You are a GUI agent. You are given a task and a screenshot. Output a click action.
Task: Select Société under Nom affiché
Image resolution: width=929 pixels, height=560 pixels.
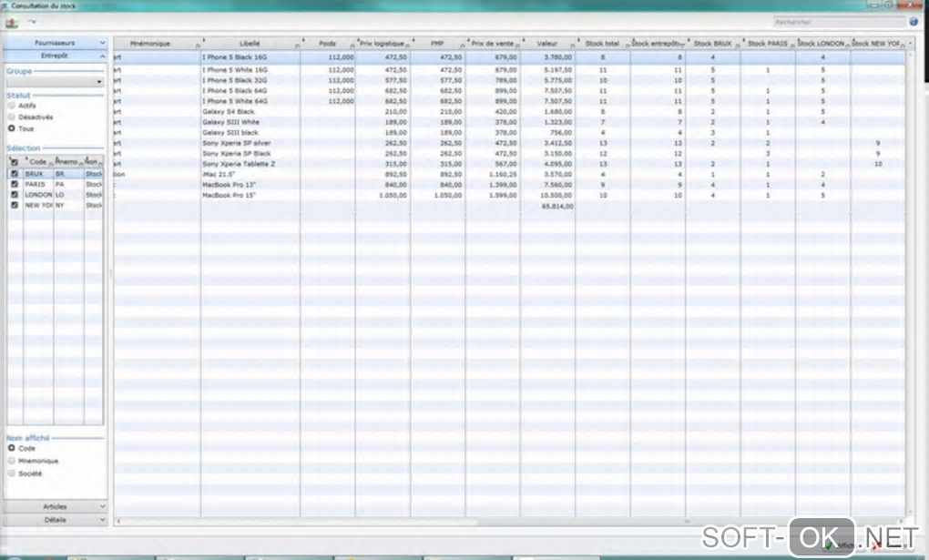tap(11, 473)
